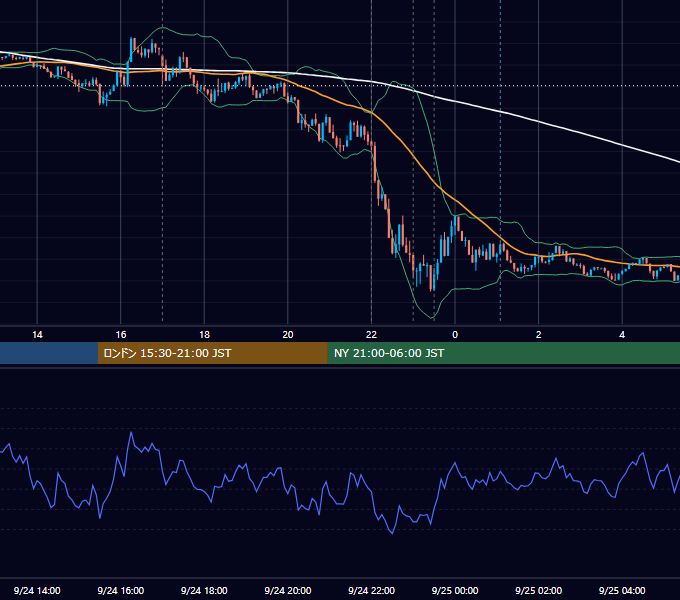Screen dimensions: 680x600
Task: Click the '0' hour label on price chart axis
Action: click(455, 335)
